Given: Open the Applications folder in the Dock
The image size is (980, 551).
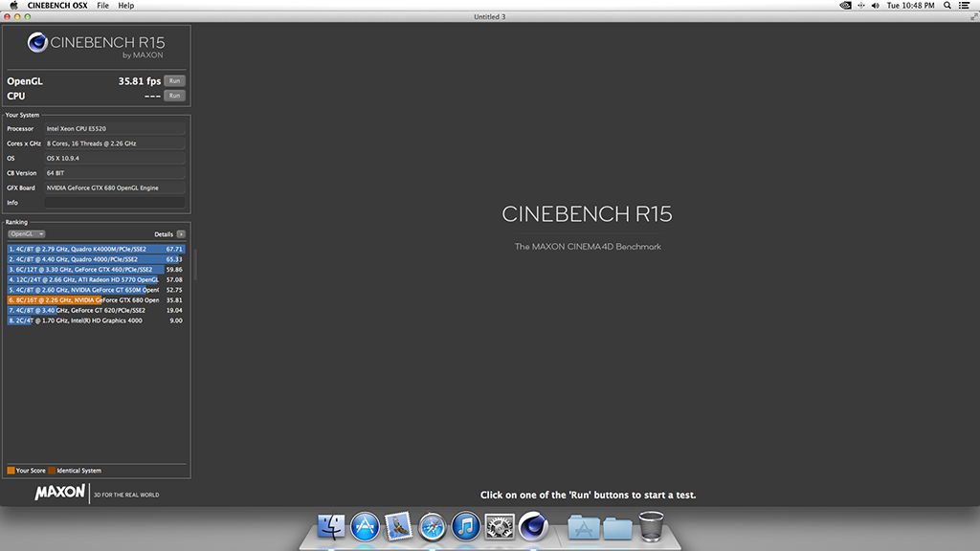Looking at the screenshot, I should (583, 528).
